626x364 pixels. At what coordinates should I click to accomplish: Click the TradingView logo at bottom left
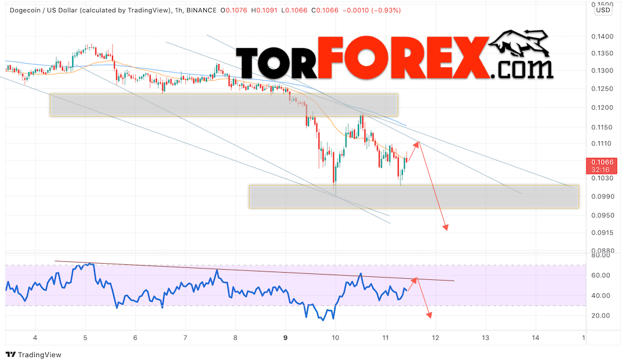pyautogui.click(x=34, y=354)
